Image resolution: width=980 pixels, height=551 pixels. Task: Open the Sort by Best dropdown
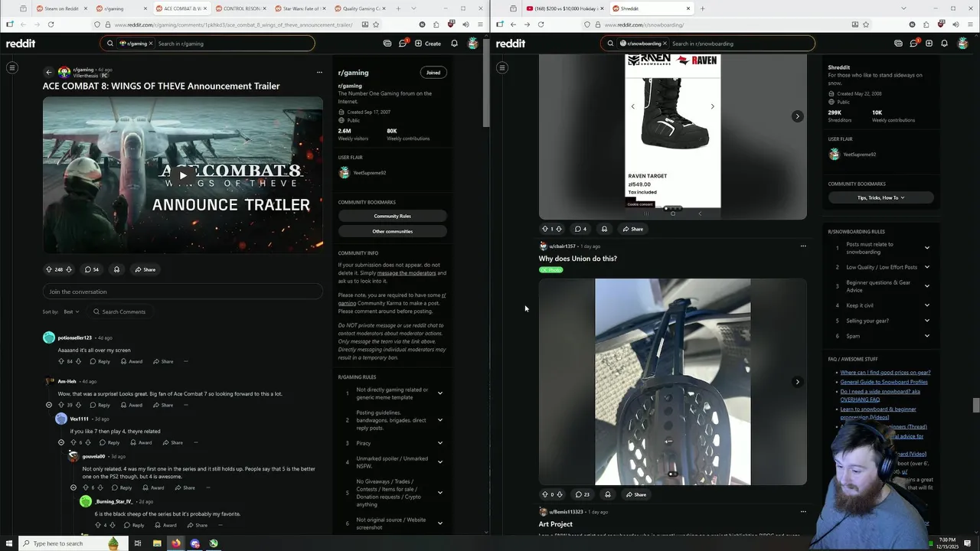pyautogui.click(x=71, y=311)
